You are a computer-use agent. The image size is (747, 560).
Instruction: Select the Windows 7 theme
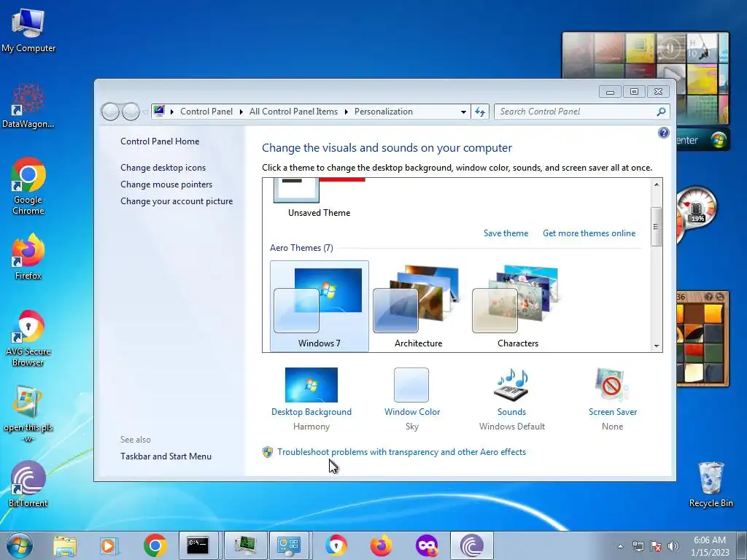(x=320, y=306)
